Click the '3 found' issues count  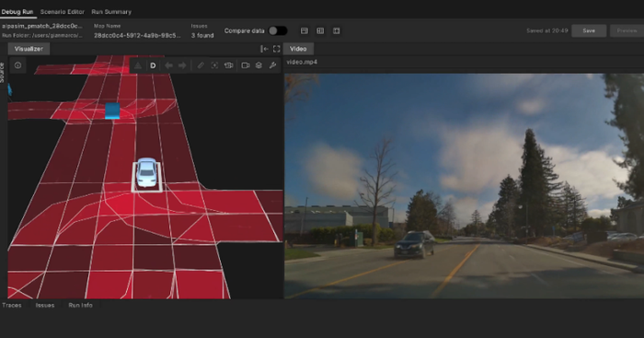(202, 36)
